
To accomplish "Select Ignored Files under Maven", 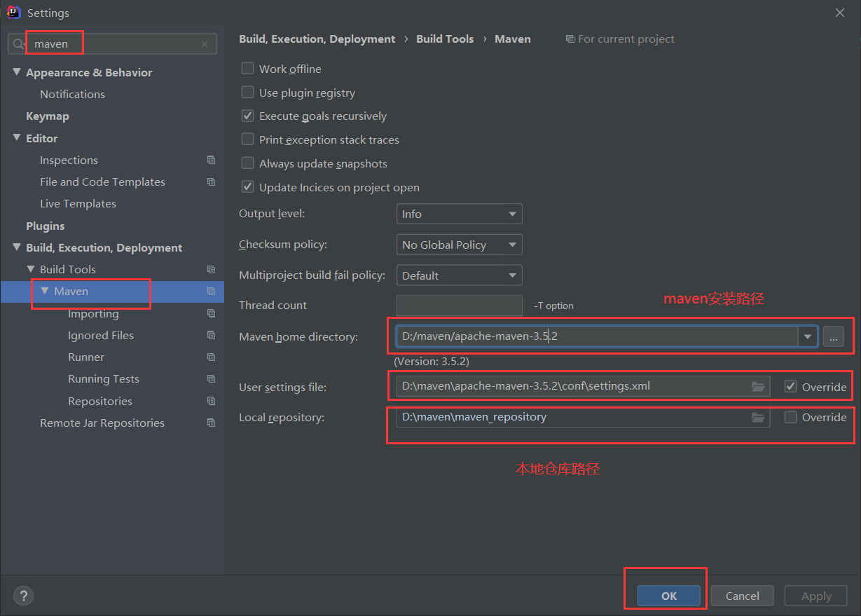I will click(100, 335).
